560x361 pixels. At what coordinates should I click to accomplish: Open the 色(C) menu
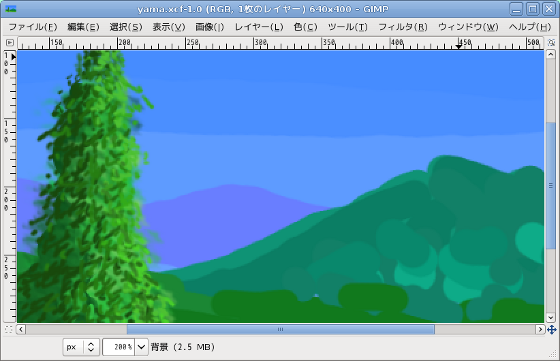[x=305, y=27]
